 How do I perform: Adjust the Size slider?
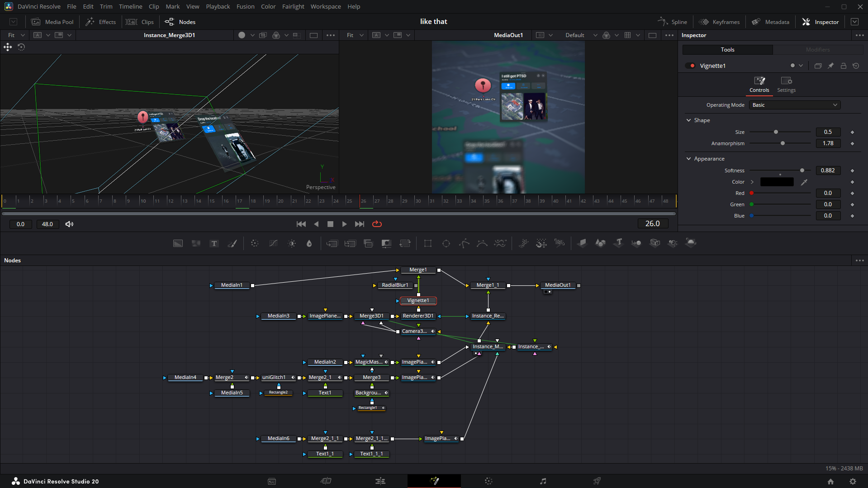tap(780, 132)
